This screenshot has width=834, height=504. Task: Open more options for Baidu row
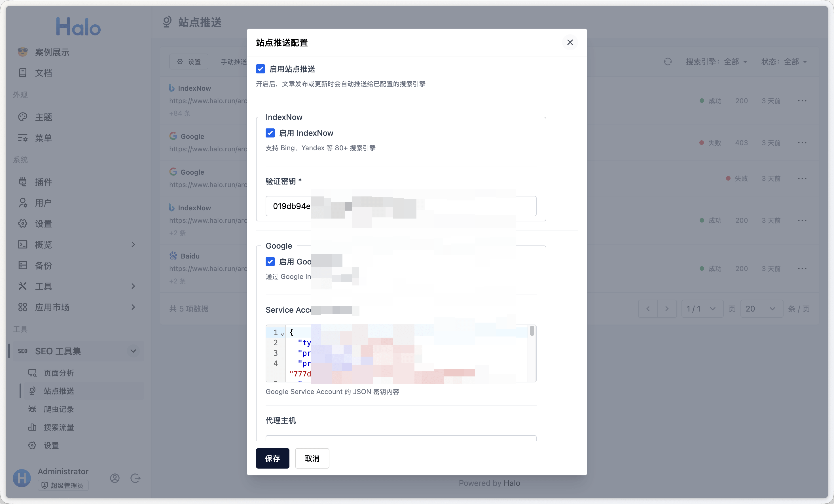[802, 269]
